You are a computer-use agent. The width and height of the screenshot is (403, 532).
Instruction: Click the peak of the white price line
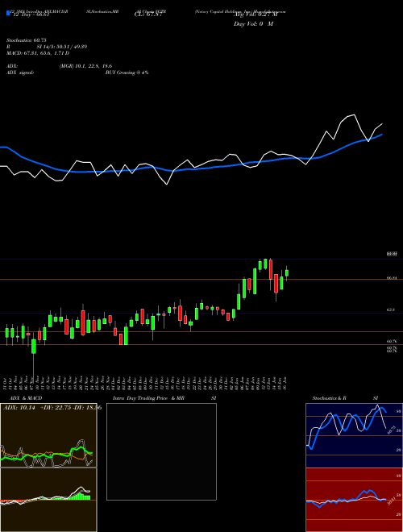click(x=355, y=115)
